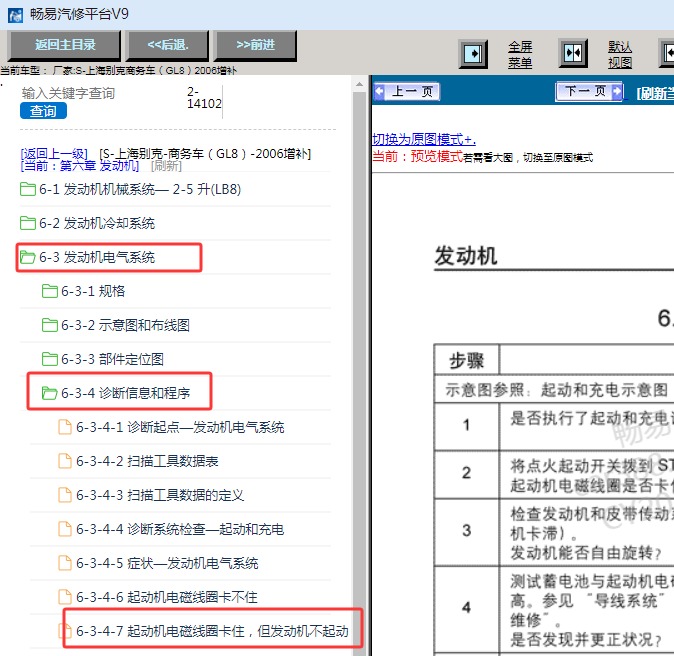
Task: Open 6-3-4-2 扫描工具数据表
Action: (147, 461)
